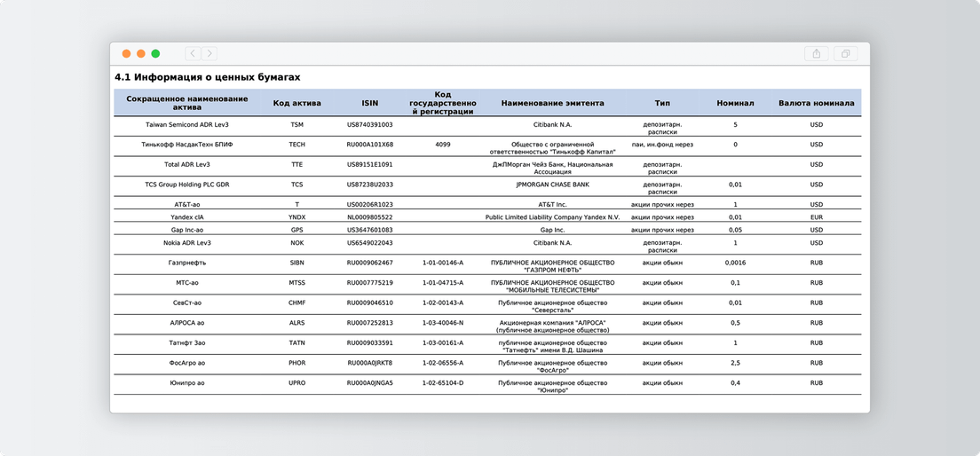
Task: Click registration code '1-03-40046-N'
Action: [443, 323]
